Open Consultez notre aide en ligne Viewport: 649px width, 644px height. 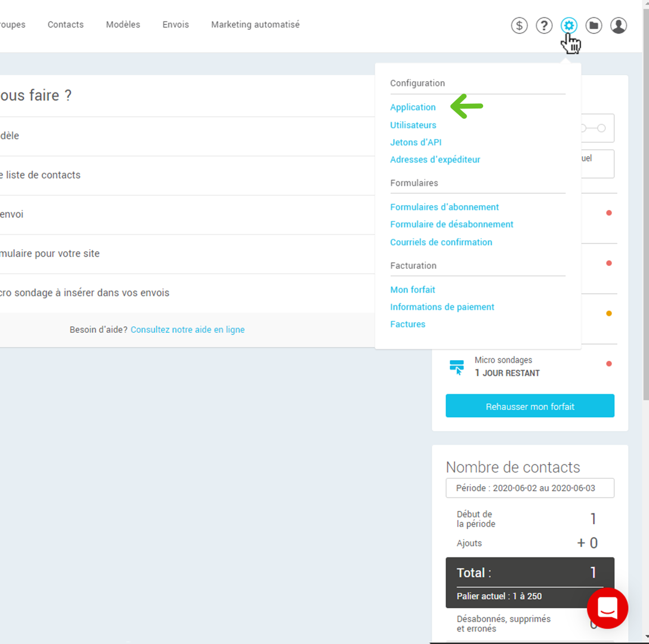point(187,329)
